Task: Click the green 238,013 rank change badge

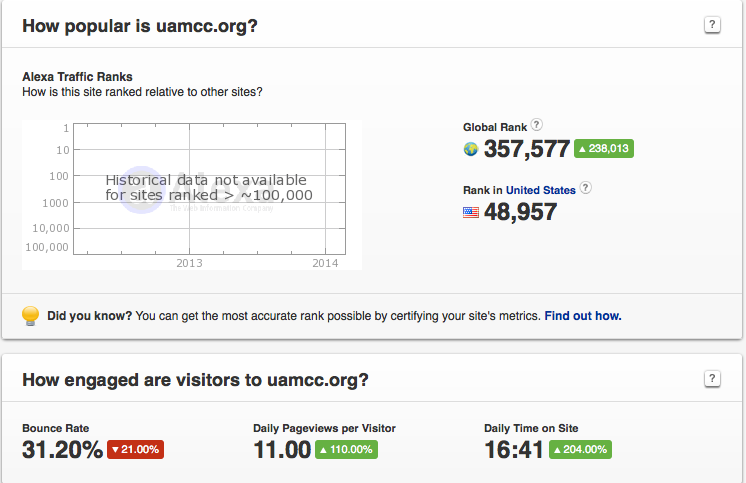Action: 604,148
